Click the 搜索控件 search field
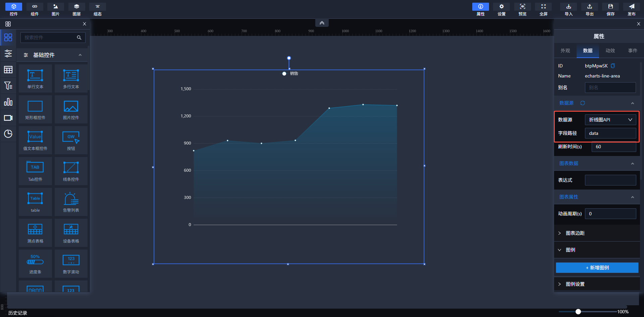 tap(49, 38)
